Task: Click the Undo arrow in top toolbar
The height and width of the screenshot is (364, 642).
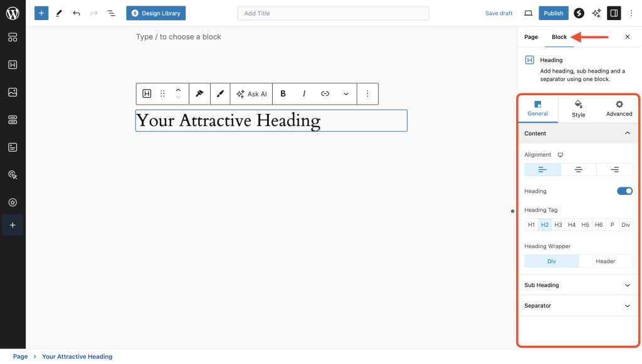Action: (76, 13)
